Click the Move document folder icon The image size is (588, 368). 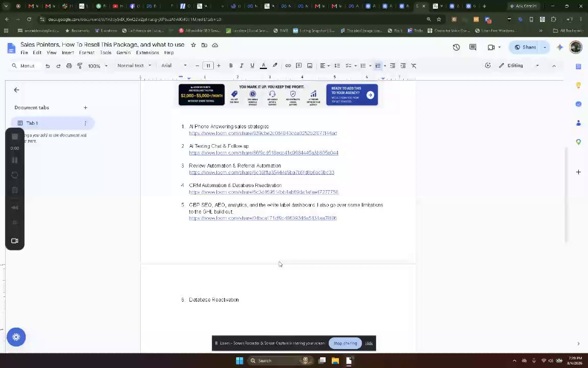(x=204, y=45)
